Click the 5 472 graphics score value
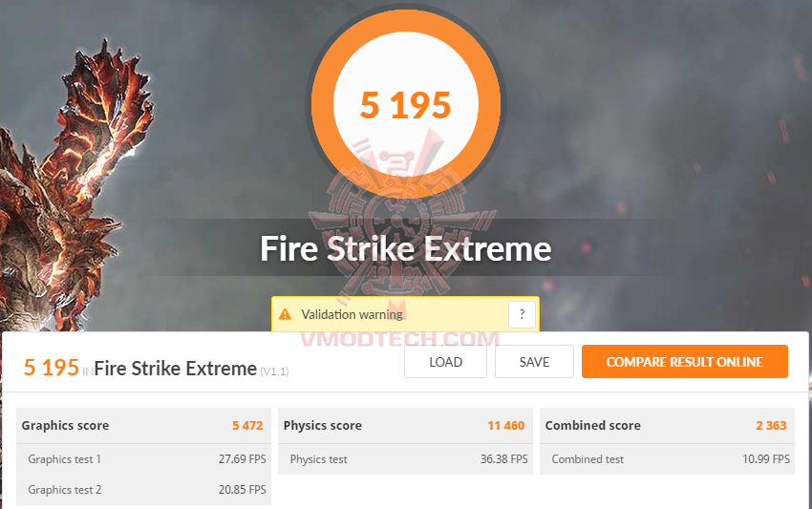The image size is (812, 509). [247, 426]
